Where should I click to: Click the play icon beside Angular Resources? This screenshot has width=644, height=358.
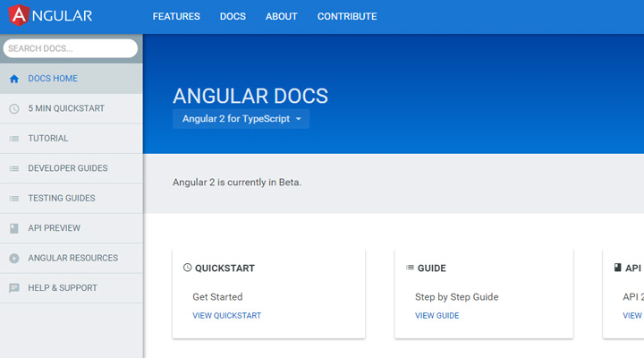14,258
